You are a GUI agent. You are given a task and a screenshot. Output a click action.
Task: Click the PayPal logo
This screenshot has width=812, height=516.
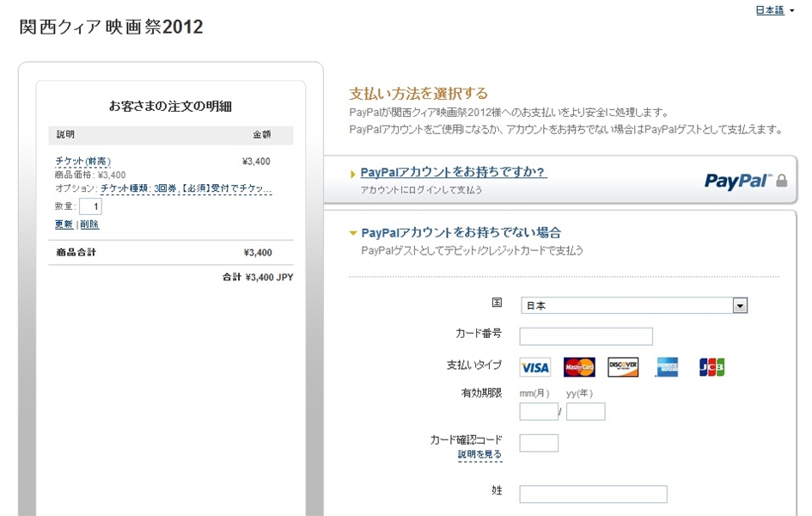pyautogui.click(x=738, y=181)
